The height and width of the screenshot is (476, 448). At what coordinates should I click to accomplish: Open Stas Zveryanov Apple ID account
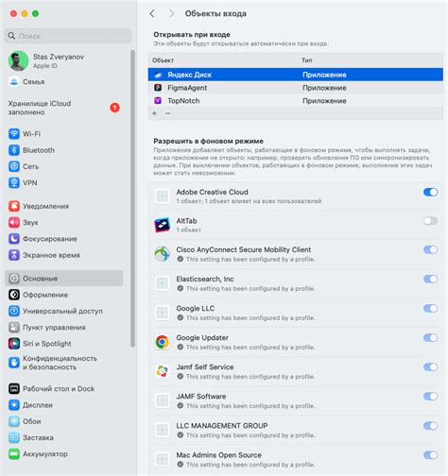coord(46,60)
